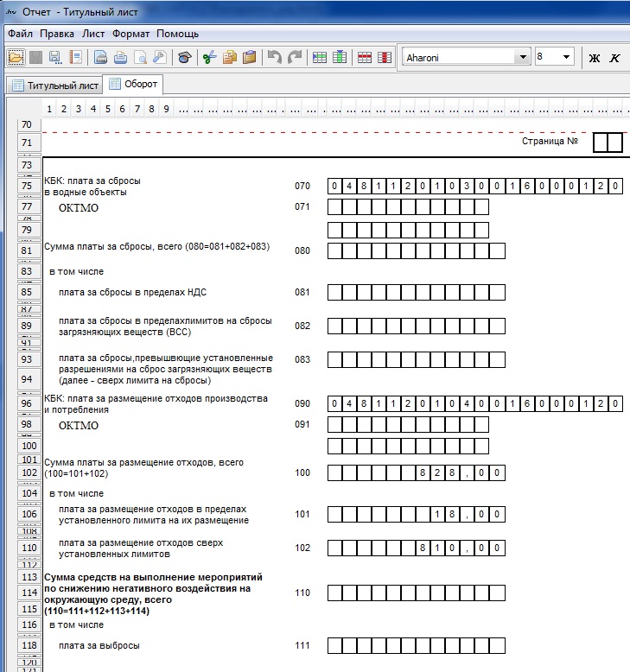Click the paste clipboard icon
This screenshot has width=630, height=672.
tap(249, 57)
